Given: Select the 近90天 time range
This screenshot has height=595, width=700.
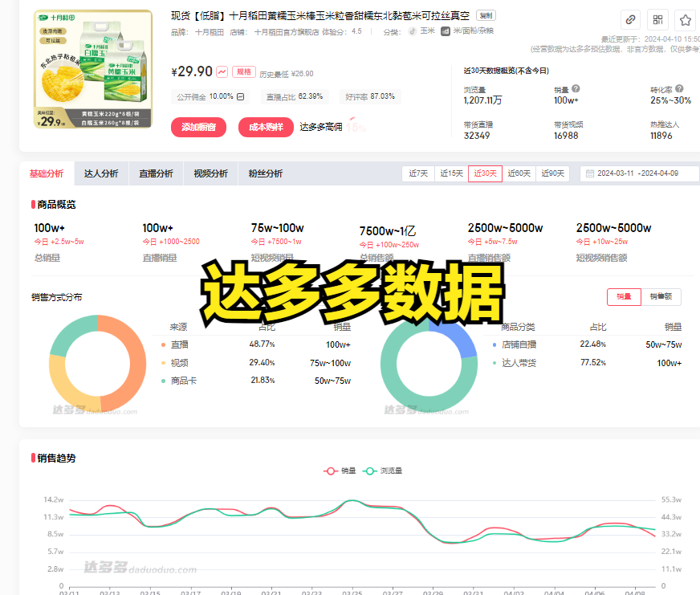Looking at the screenshot, I should click(552, 173).
